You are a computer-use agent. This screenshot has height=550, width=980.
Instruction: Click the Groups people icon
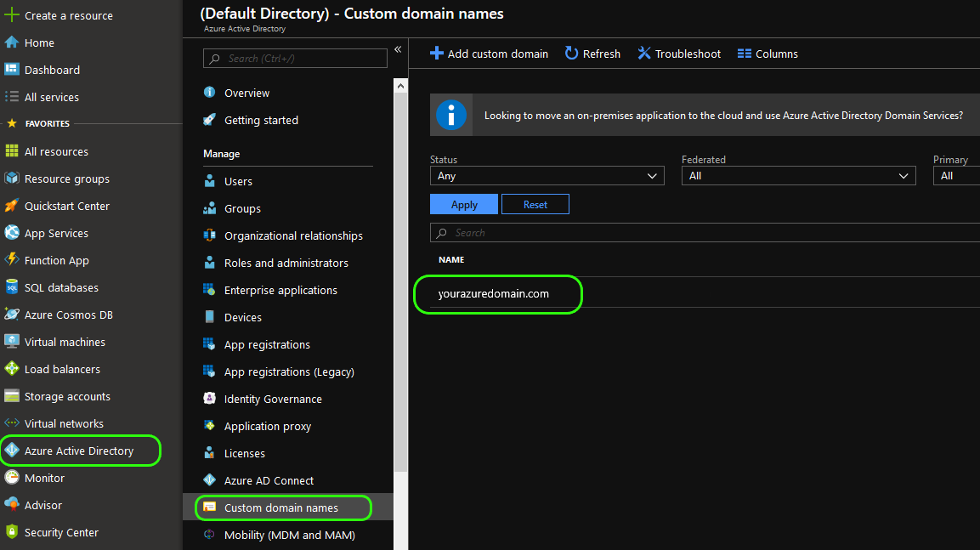point(209,208)
